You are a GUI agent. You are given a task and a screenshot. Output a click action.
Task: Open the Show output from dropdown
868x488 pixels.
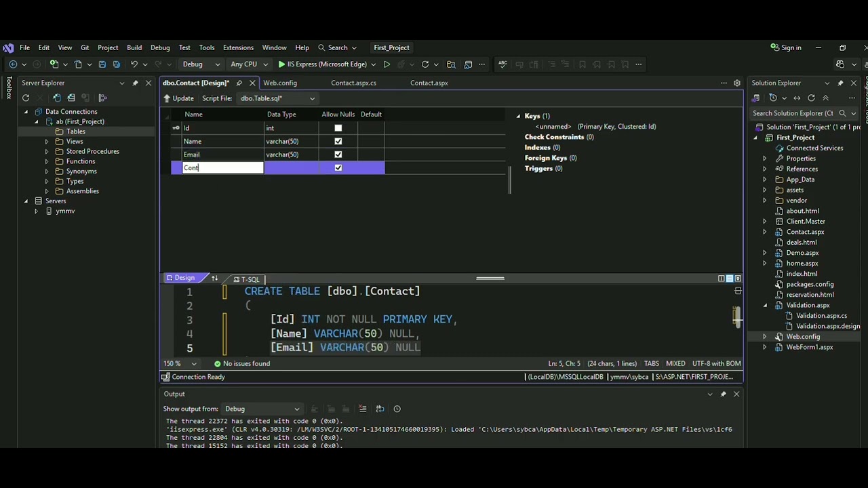coord(262,409)
